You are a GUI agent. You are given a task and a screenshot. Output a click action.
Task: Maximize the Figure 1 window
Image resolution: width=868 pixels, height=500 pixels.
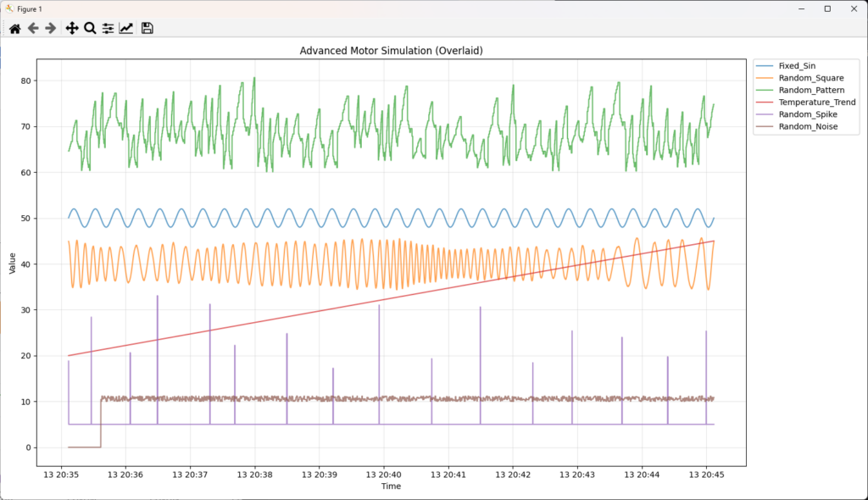827,8
